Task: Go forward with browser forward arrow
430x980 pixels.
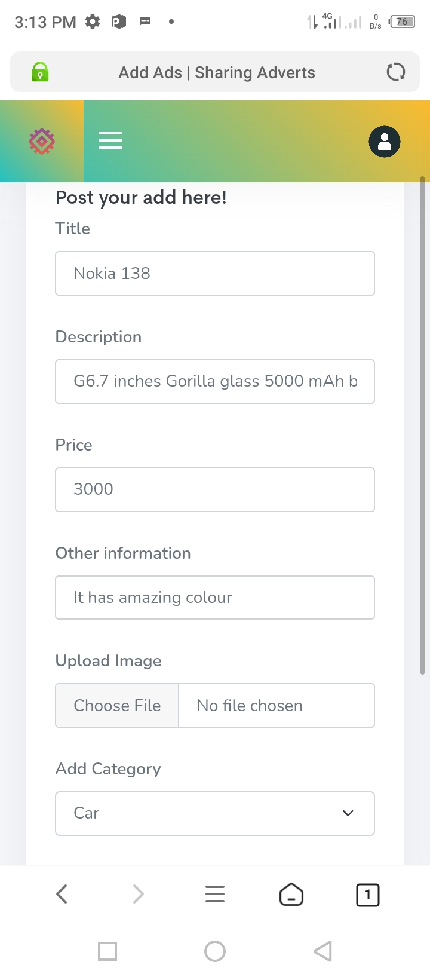Action: (138, 894)
